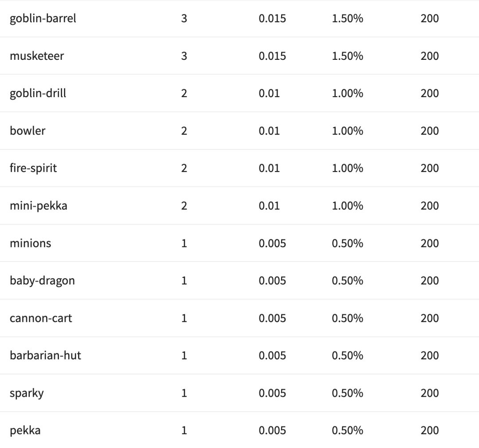This screenshot has height=448, width=479.
Task: Click the 0.015 value in musketeer row
Action: [272, 56]
